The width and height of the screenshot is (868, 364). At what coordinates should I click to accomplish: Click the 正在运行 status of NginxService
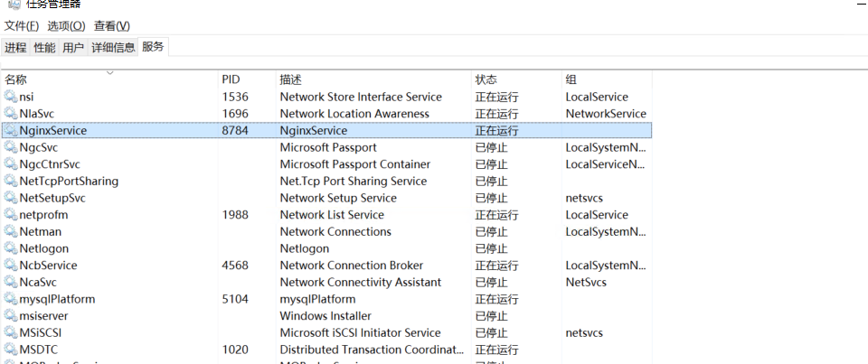[x=496, y=131]
